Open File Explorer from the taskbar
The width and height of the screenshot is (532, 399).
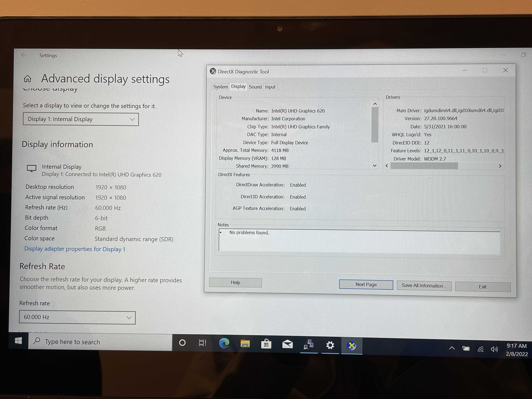(x=245, y=344)
